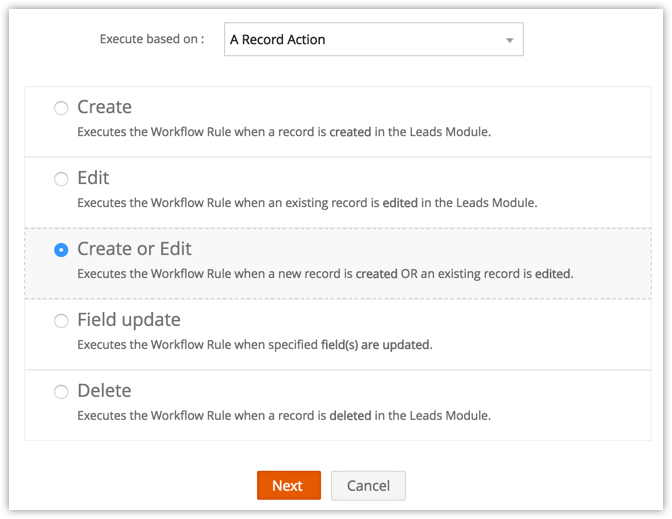Click the Execute based on label
The width and height of the screenshot is (672, 519).
click(152, 40)
